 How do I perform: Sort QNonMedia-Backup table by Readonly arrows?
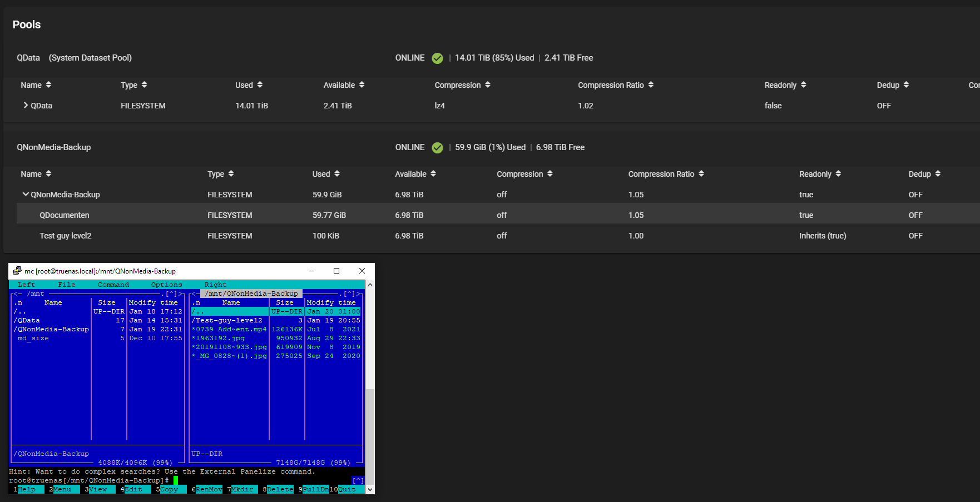point(838,173)
